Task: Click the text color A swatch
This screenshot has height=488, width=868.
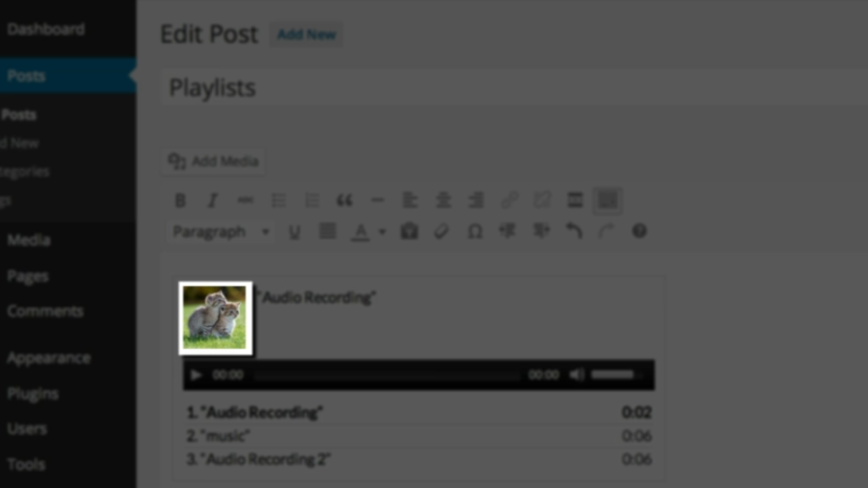Action: pos(360,231)
